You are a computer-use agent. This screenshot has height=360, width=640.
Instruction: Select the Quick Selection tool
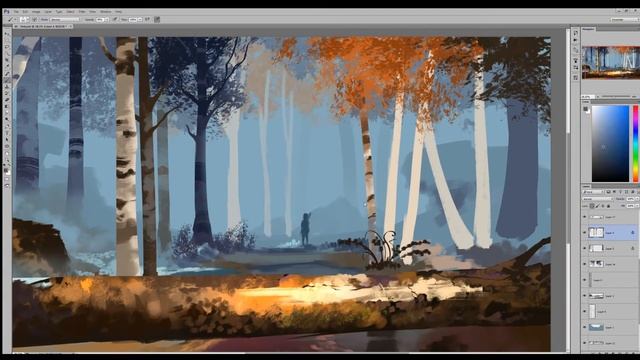[7, 53]
